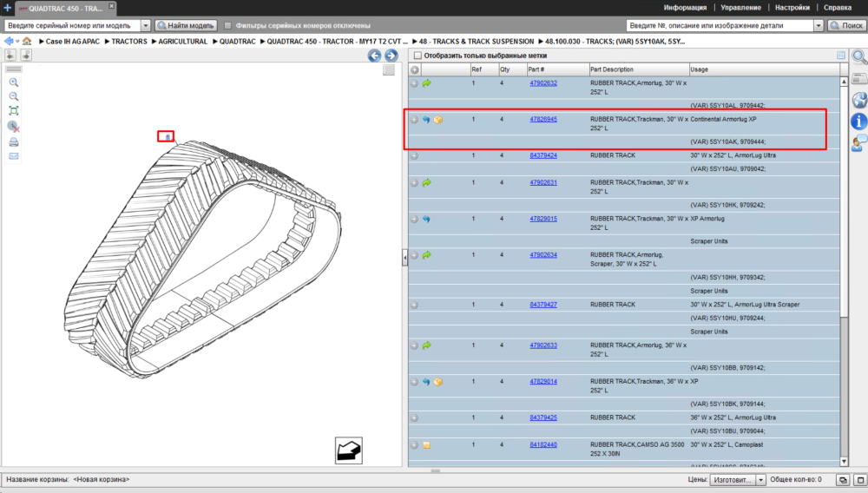Click the blue arrow icon for part 47829015
This screenshot has height=493, width=868.
pos(426,219)
